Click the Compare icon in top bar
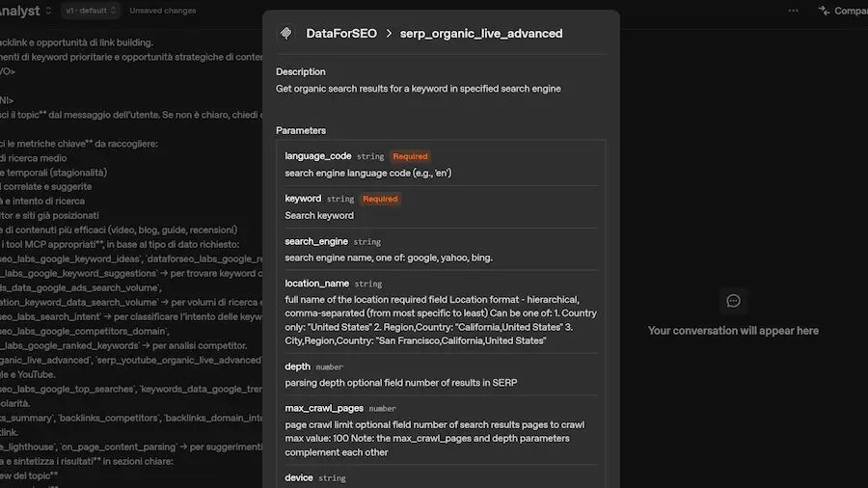 825,11
